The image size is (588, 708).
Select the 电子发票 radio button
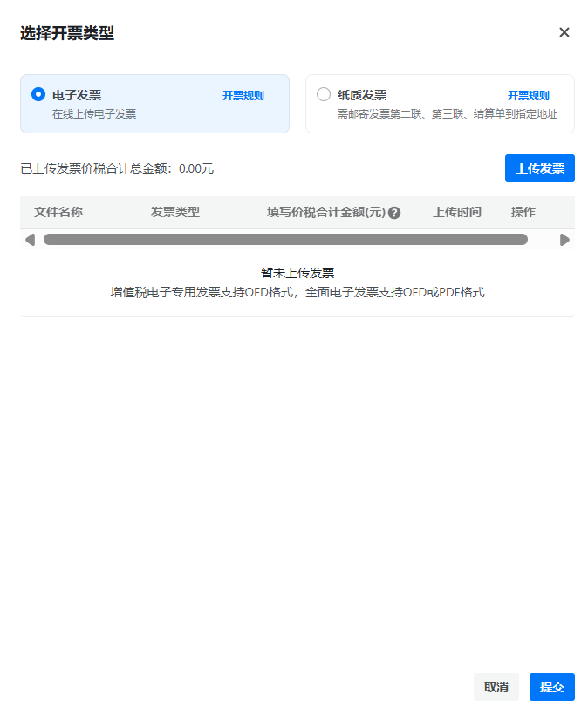(x=38, y=94)
